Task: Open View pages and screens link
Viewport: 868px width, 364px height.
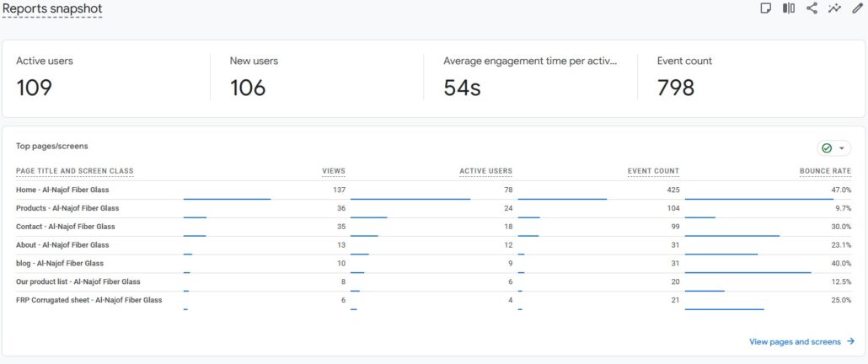Action: coord(795,342)
